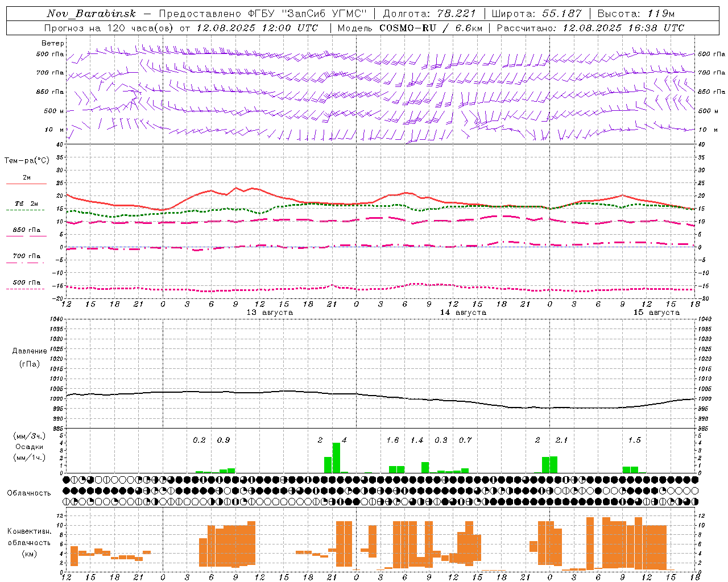Click the dotted pink 500 гПа temperature legend line
Image resolution: width=728 pixels, height=582 pixels.
coord(26,289)
